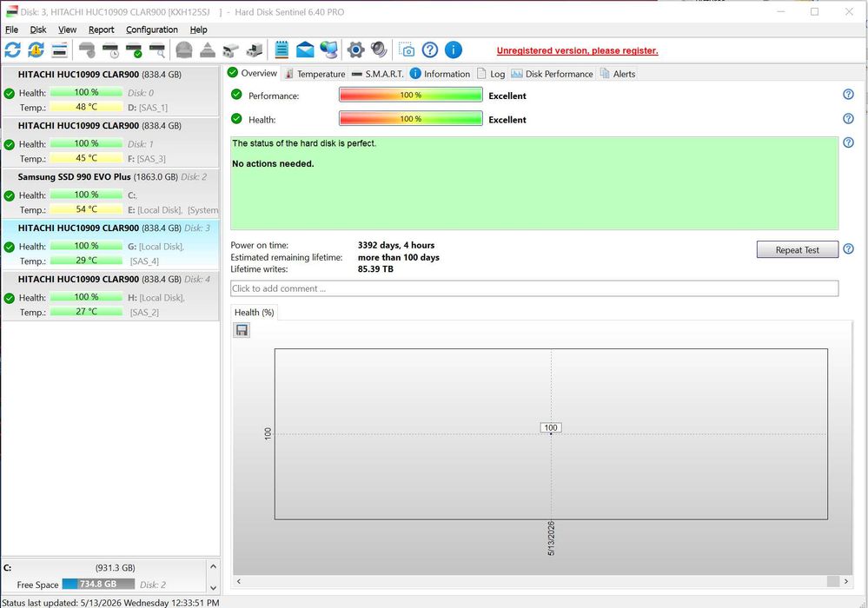Click the 54 °C temperature of Samsung SSD

coord(86,209)
